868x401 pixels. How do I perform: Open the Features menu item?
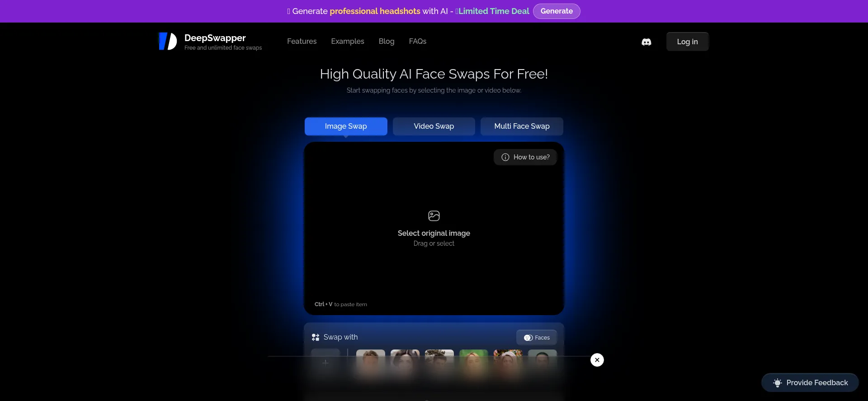point(302,41)
